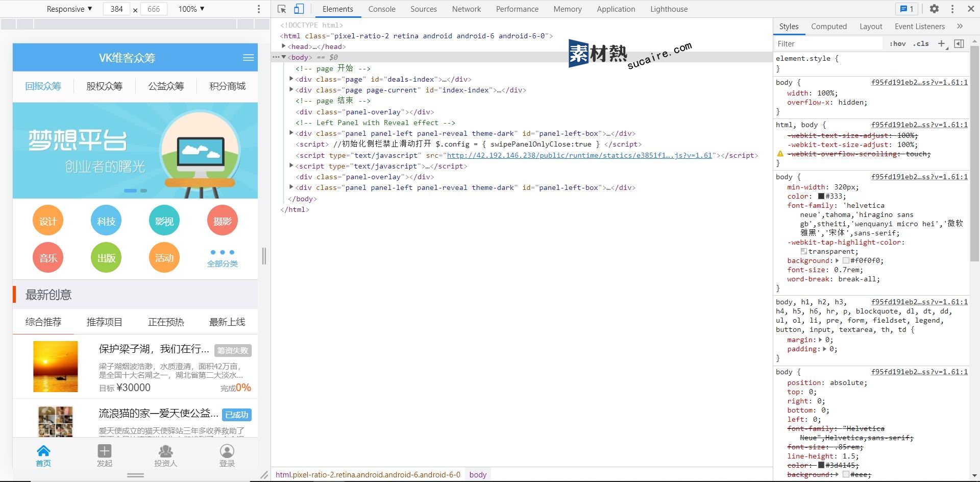Open 全部分类 all categories
This screenshot has height=482, width=980.
223,258
